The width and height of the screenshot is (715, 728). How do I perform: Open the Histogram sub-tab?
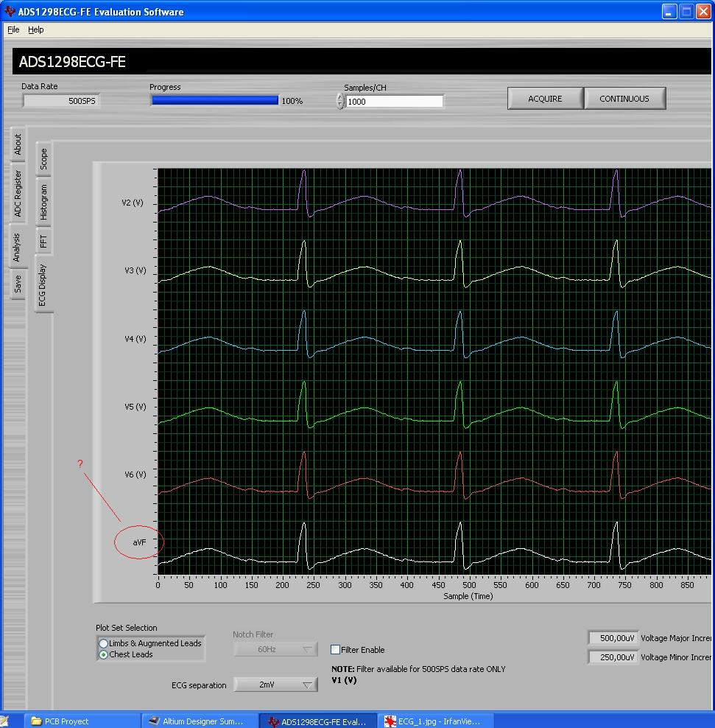tap(43, 202)
